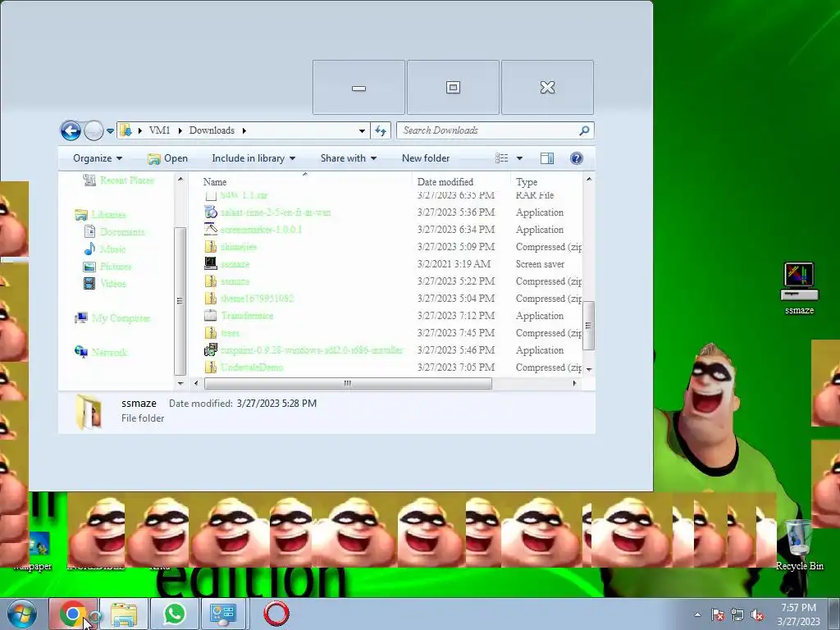Expand the address bar previous locations dropdown

coord(362,130)
